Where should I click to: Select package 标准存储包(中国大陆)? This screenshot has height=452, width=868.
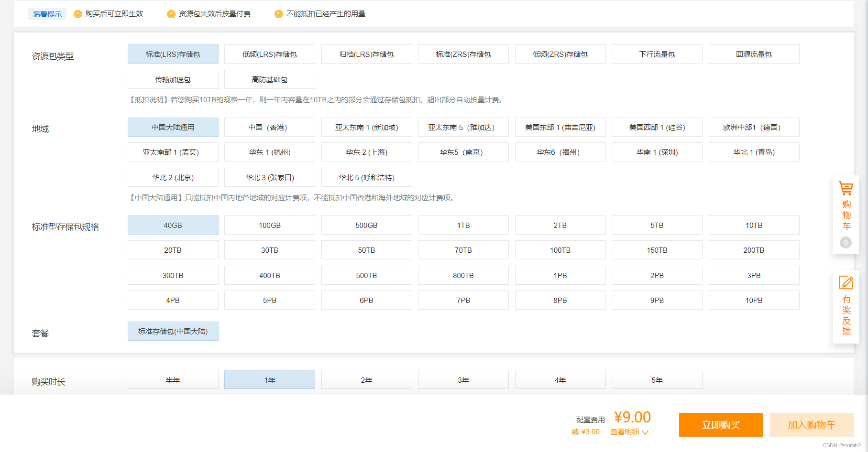point(173,331)
